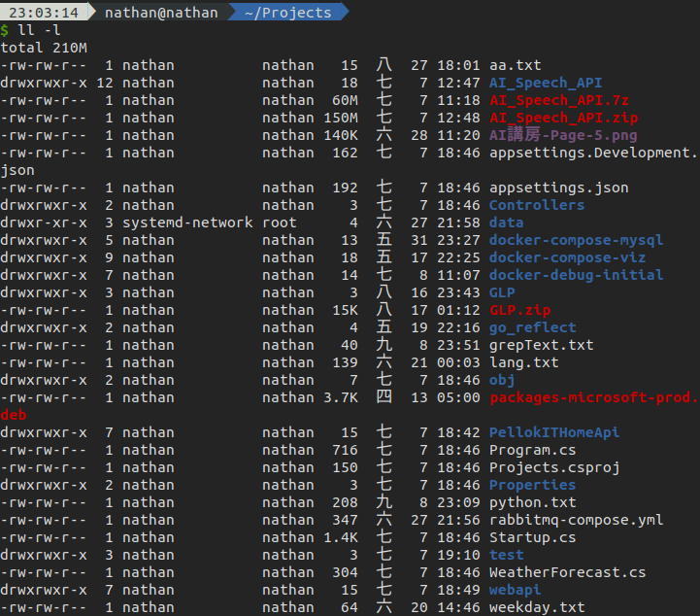This screenshot has width=700, height=616.
Task: Select the aa.txt file name
Action: (x=516, y=65)
